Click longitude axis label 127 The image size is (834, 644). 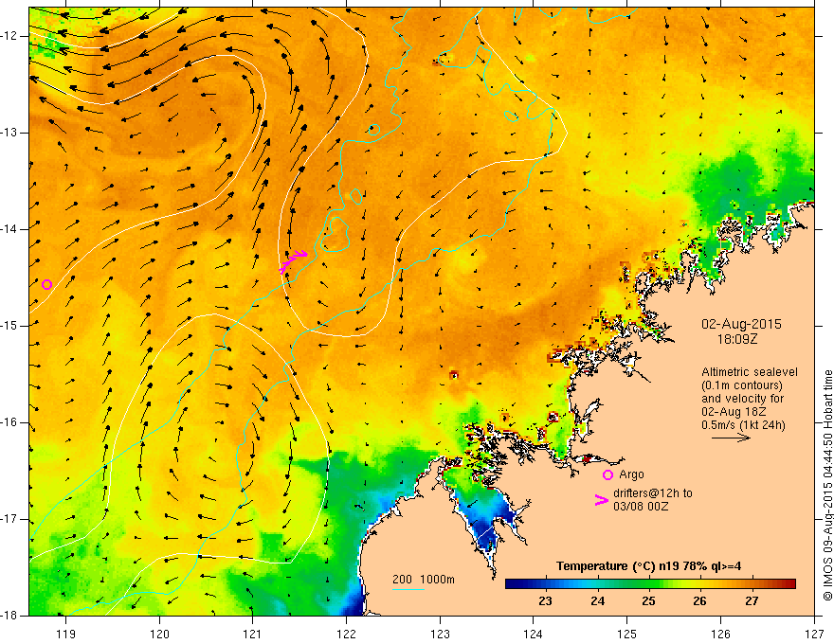pos(814,634)
